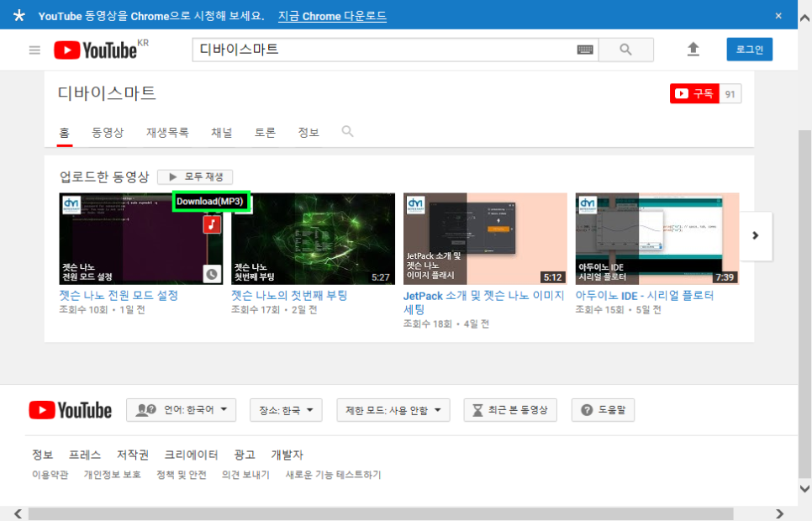Close the Chrome promotion banner
Image resolution: width=812 pixels, height=521 pixels.
coord(778,15)
